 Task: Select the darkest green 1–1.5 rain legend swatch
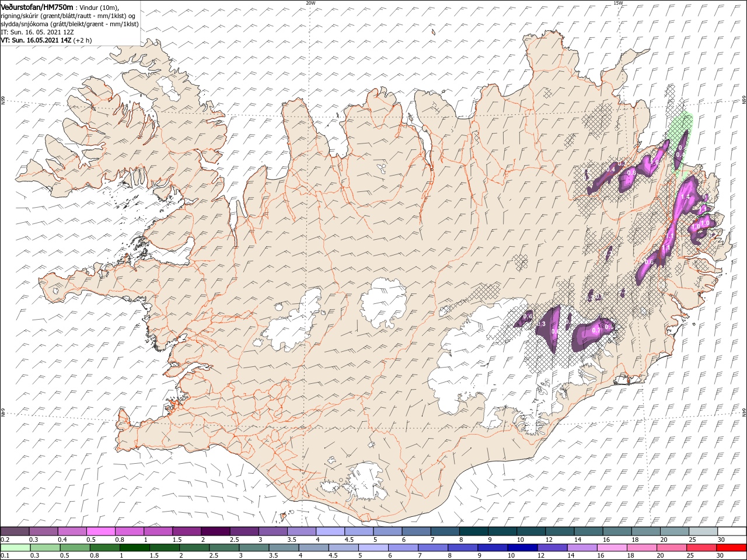135,548
